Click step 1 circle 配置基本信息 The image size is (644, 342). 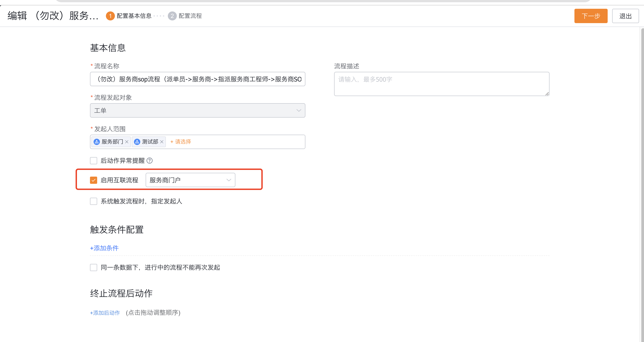coord(110,16)
